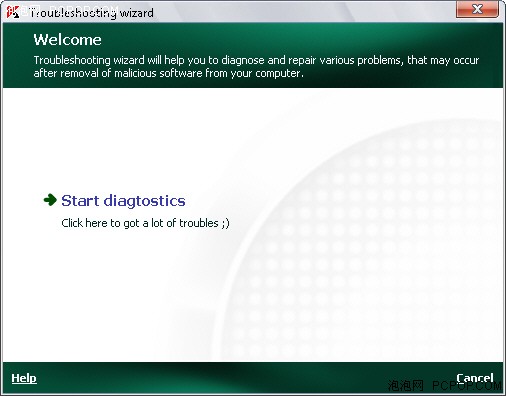Click the 'Troubleshooting wizard' title bar text
Viewport: 506px width, 396px height.
pos(92,13)
